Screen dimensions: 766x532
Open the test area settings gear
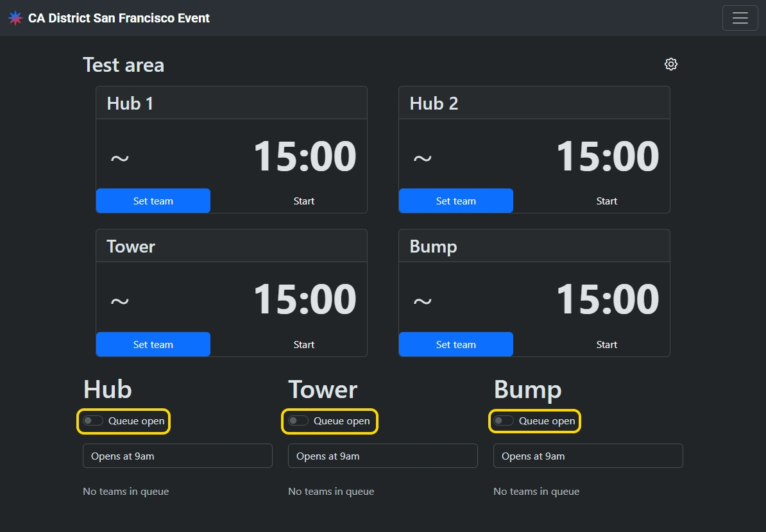click(x=671, y=64)
